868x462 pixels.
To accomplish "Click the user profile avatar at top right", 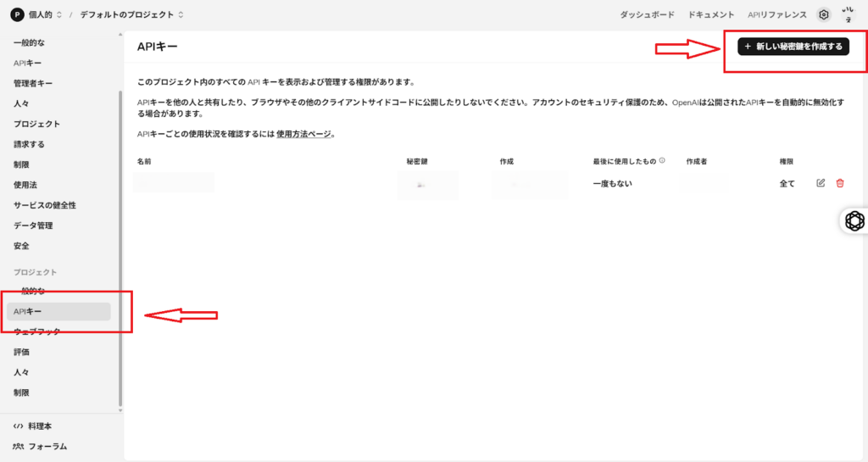I will click(849, 14).
